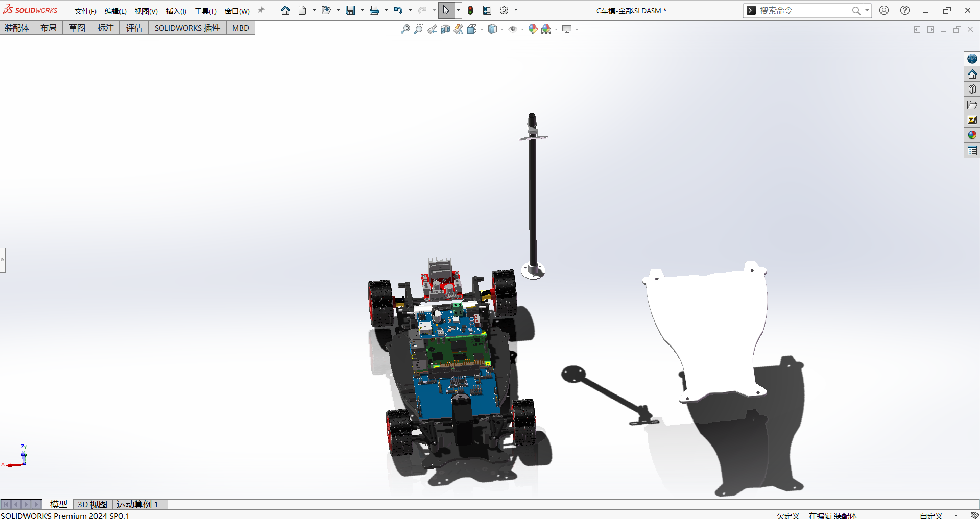Click the Select cursor tool
Viewport: 980px width, 519px height.
(446, 10)
